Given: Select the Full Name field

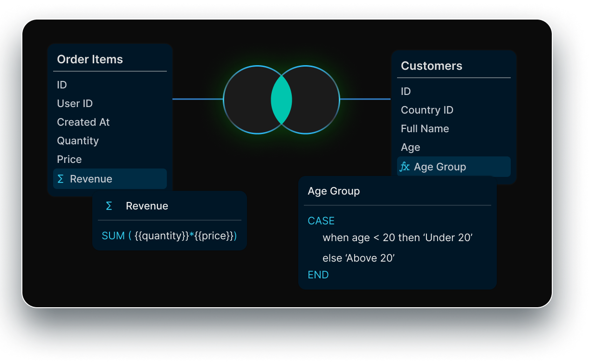Looking at the screenshot, I should coord(425,128).
